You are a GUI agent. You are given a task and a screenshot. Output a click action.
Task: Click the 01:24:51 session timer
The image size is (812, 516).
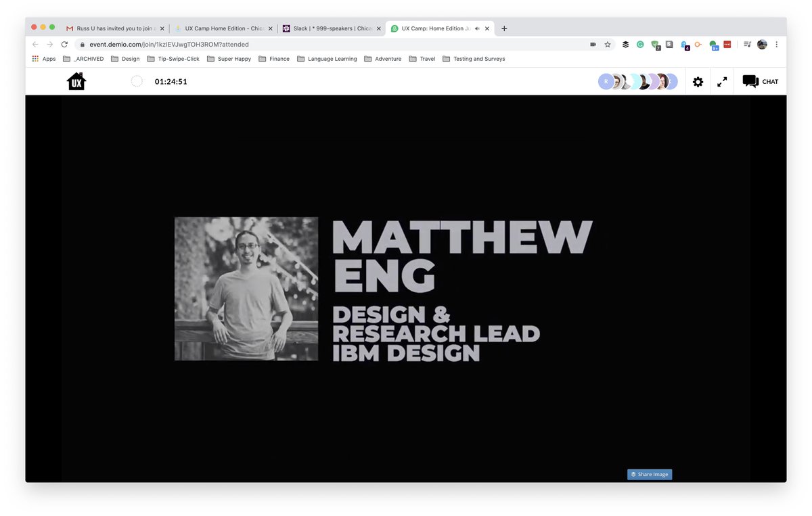point(171,82)
